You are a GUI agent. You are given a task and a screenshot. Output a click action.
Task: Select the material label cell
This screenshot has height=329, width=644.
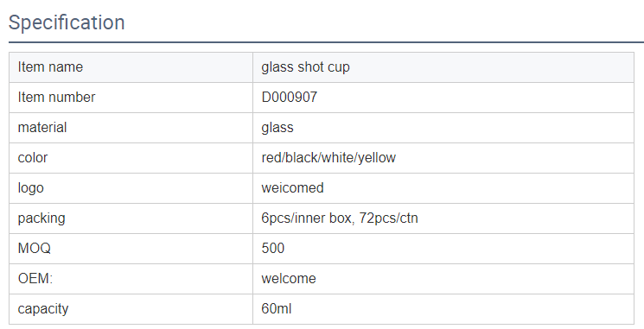tap(131, 128)
